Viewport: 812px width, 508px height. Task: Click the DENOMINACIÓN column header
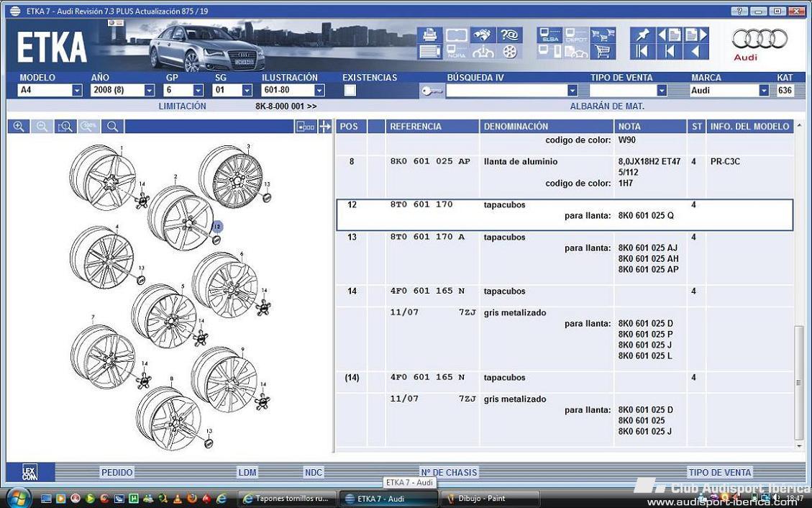546,127
